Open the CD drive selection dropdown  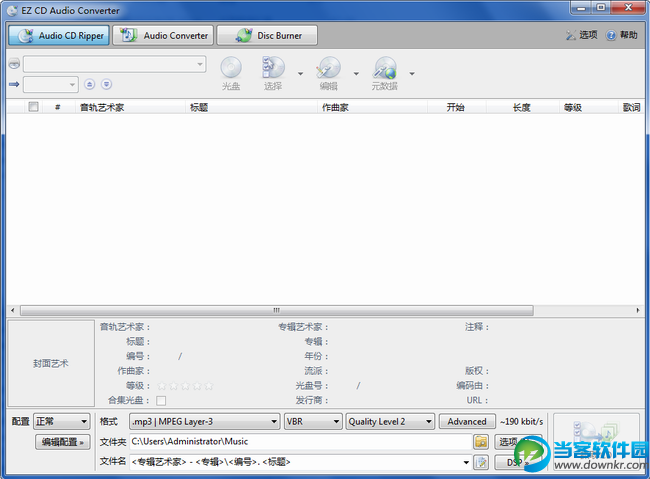115,64
